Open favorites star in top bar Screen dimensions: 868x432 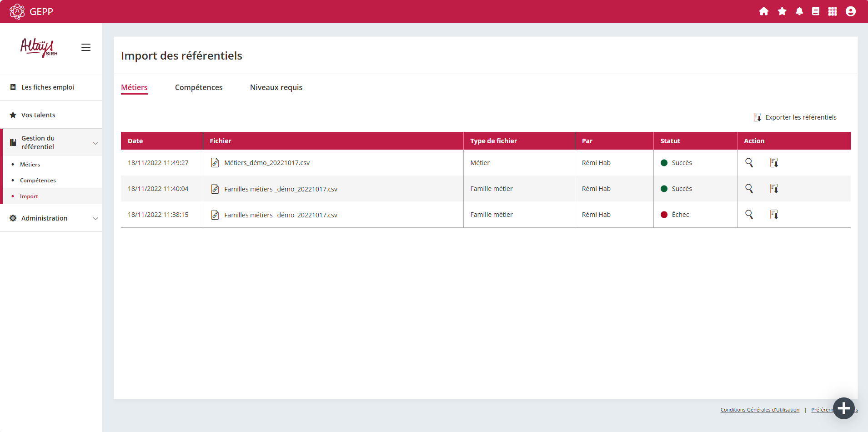[x=782, y=11]
